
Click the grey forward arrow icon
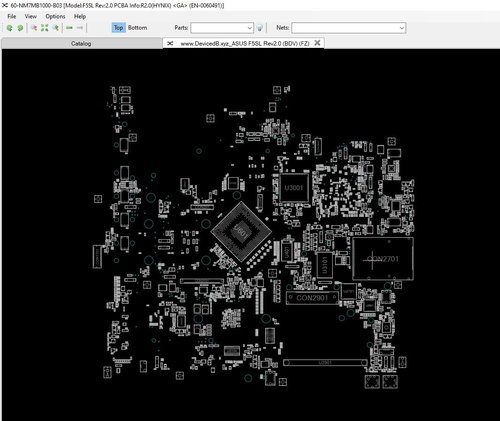80,28
